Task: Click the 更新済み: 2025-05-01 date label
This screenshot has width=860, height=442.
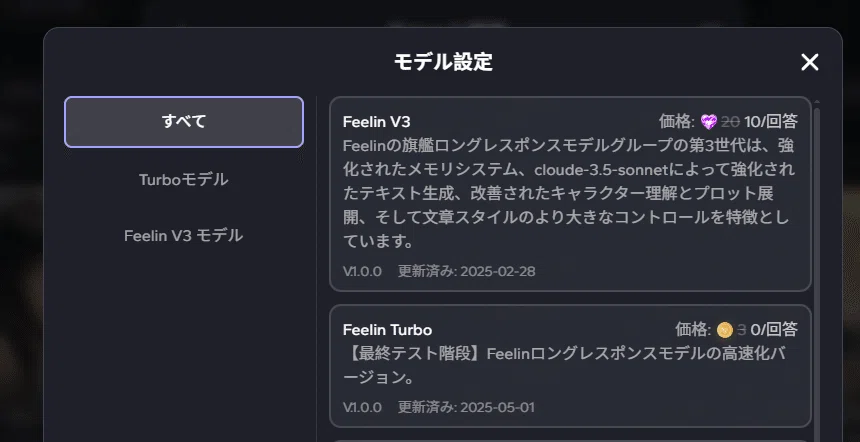Action: [x=466, y=407]
